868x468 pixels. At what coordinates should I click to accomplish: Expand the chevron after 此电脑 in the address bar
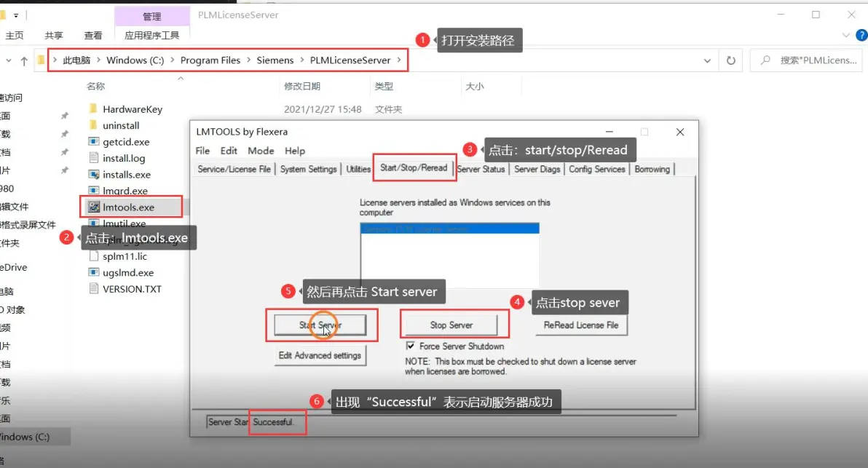[98, 60]
